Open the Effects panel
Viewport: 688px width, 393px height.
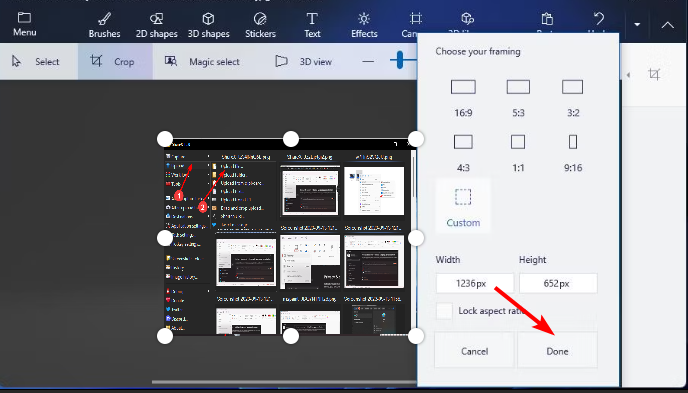[364, 25]
